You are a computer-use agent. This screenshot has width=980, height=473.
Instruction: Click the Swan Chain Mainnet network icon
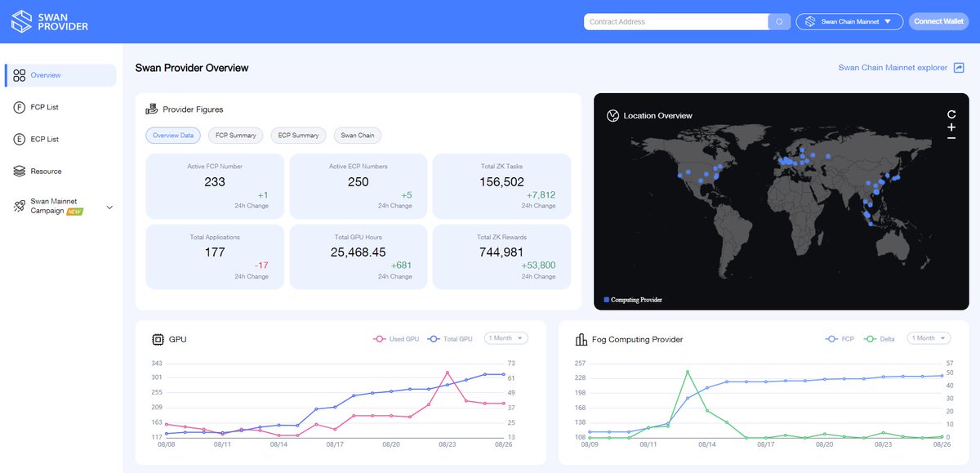(x=810, y=22)
